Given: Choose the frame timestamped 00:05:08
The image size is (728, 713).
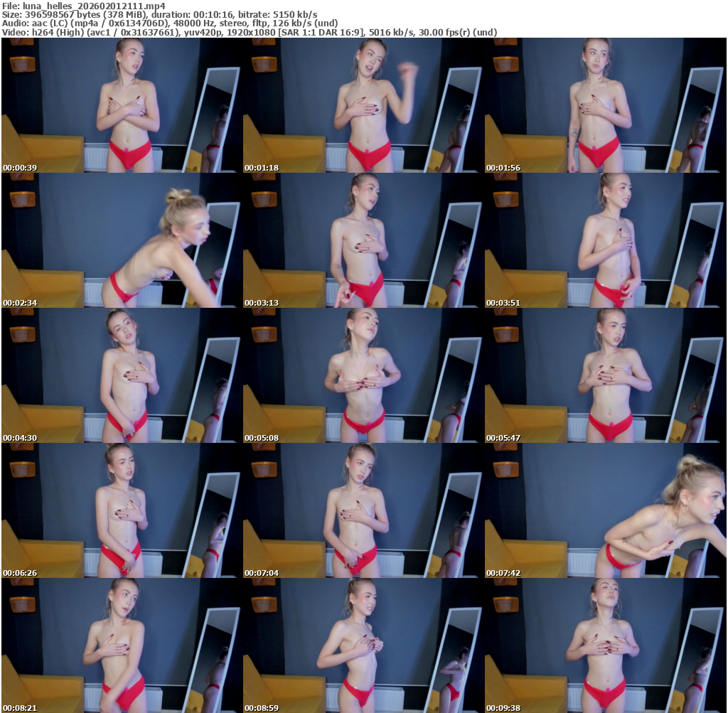Looking at the screenshot, I should pos(363,375).
